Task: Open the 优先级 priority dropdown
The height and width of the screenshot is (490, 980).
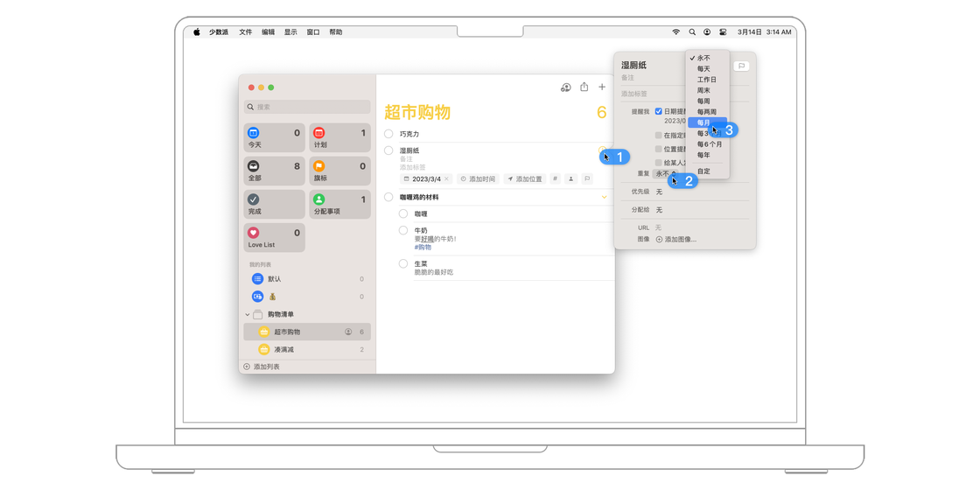Action: point(660,192)
